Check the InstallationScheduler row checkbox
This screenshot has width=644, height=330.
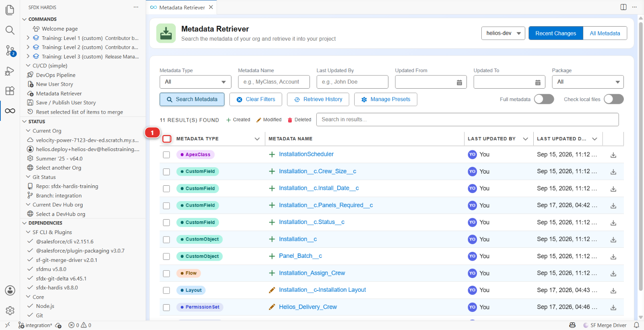[x=166, y=155]
